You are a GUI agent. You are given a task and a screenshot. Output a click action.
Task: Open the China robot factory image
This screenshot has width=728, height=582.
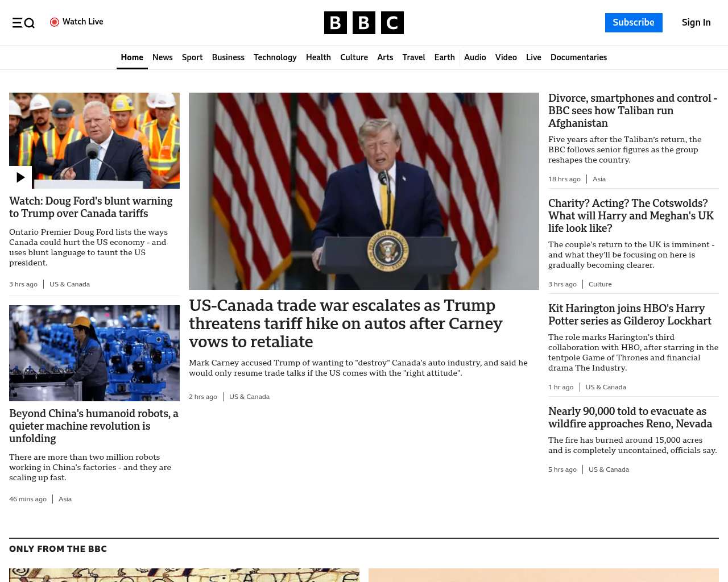94,353
